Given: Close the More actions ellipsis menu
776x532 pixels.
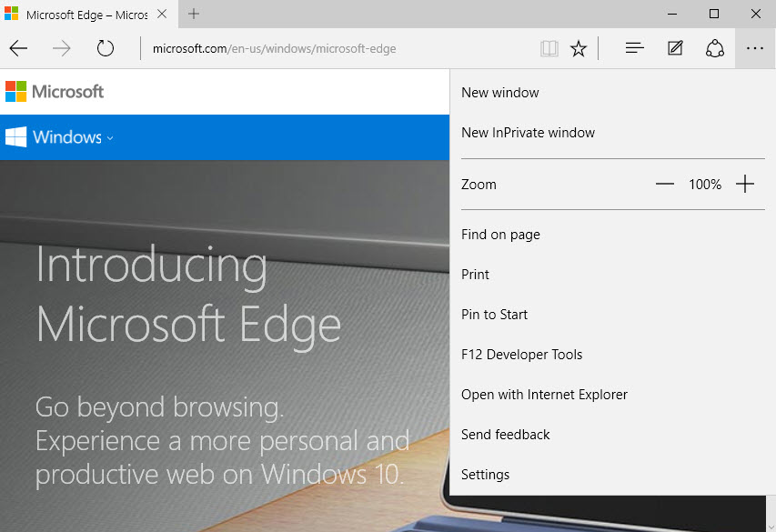Looking at the screenshot, I should click(x=755, y=48).
